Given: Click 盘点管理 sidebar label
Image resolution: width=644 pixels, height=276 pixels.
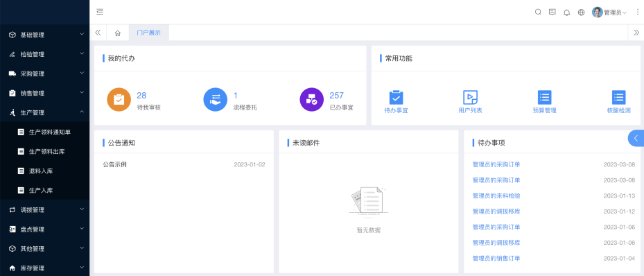Looking at the screenshot, I should [x=33, y=229].
